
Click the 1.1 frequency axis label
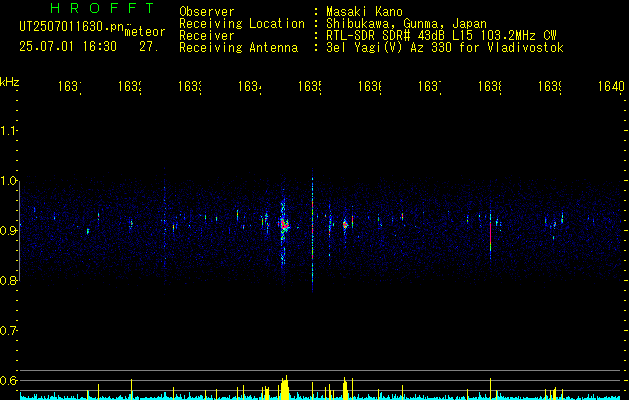(x=9, y=130)
